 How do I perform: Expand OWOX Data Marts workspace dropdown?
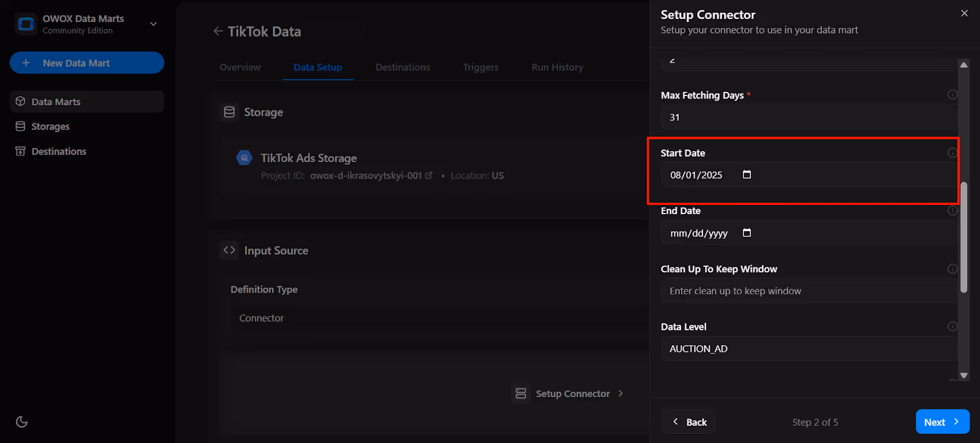[x=154, y=24]
